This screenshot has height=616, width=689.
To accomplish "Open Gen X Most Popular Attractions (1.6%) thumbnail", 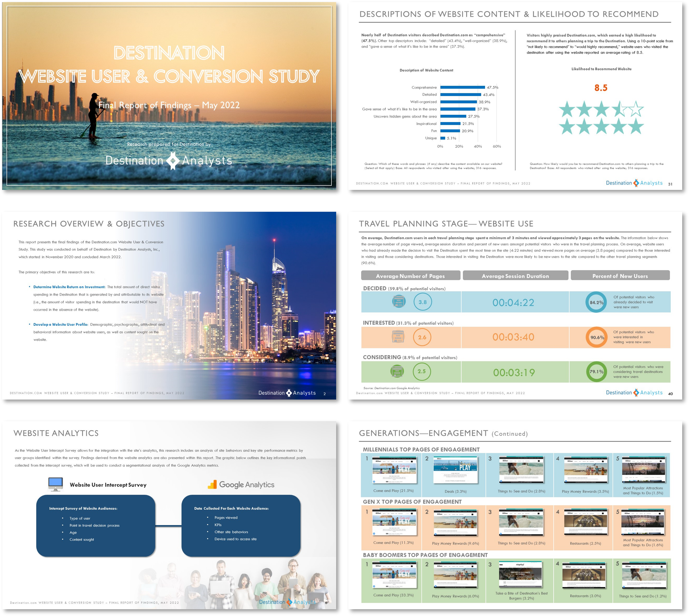I will tap(643, 522).
